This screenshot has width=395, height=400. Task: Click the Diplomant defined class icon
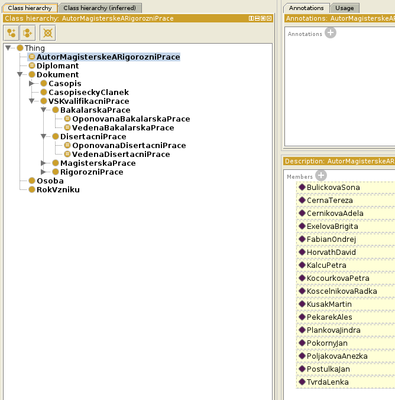pyautogui.click(x=32, y=65)
